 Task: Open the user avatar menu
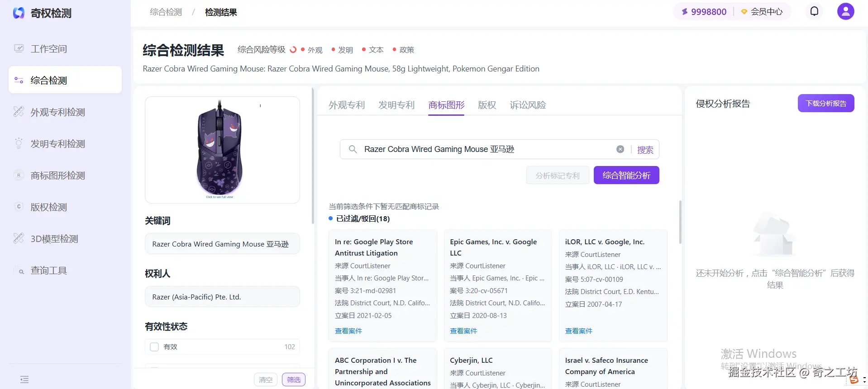(845, 11)
